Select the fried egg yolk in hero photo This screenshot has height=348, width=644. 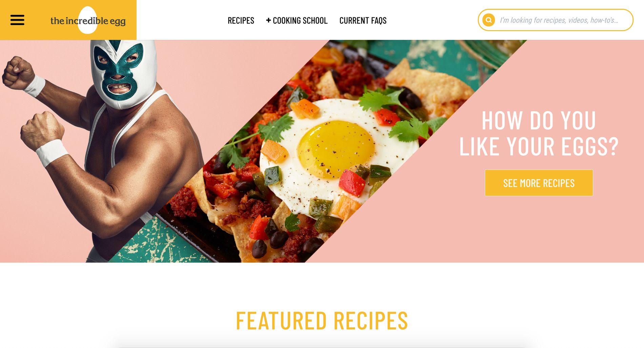[x=336, y=150]
